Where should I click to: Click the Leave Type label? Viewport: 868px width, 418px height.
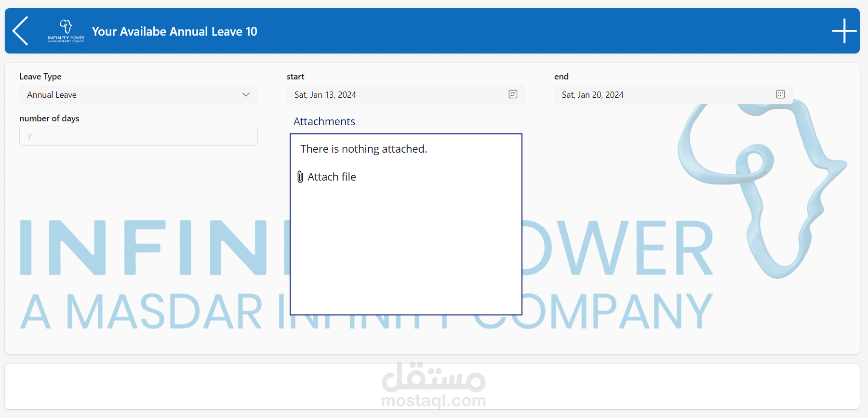(x=40, y=77)
